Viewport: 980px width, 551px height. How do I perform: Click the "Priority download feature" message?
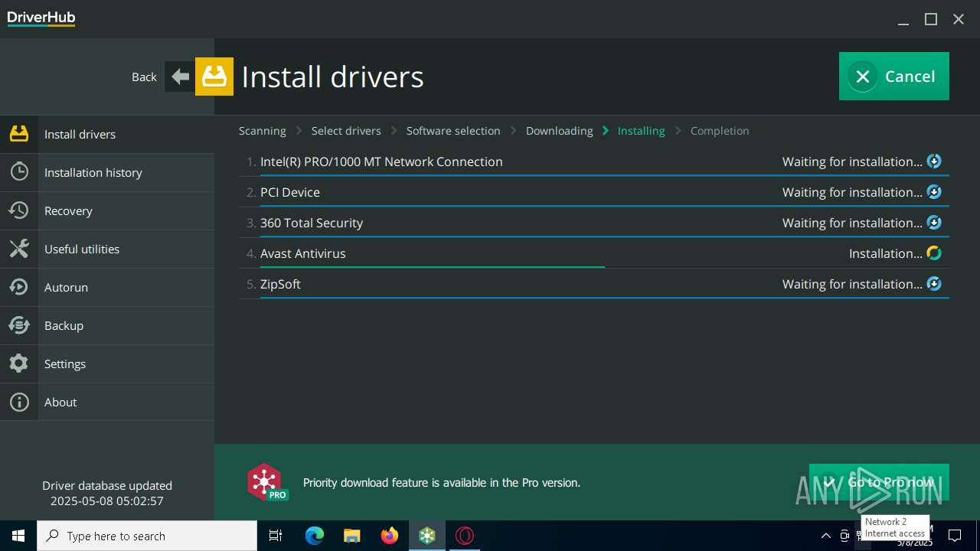442,482
